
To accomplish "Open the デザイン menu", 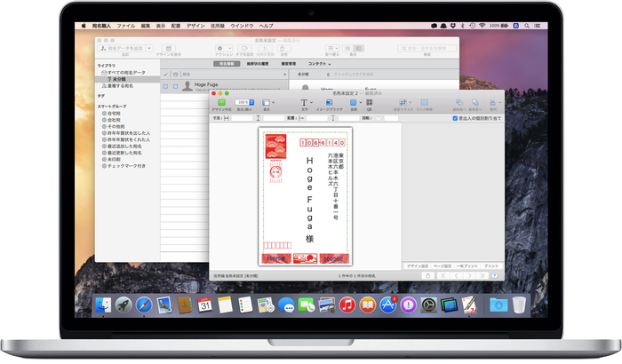I will tap(195, 26).
